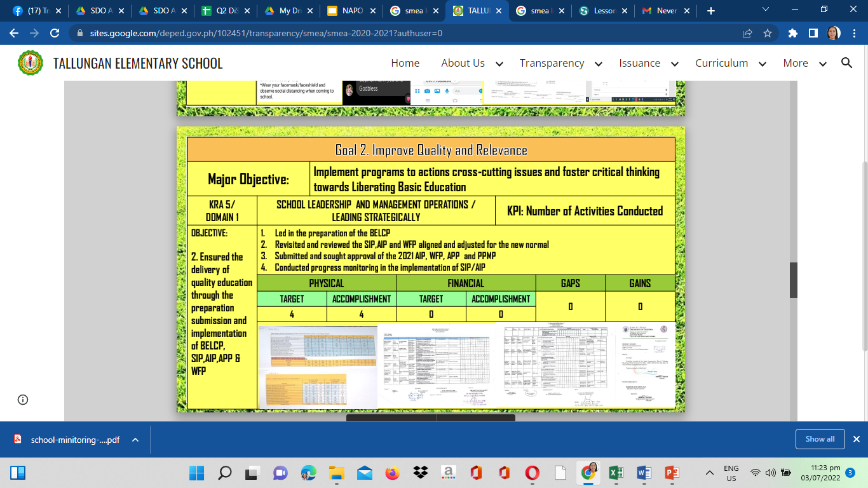Go back to the previous page
868x488 pixels.
[x=14, y=33]
